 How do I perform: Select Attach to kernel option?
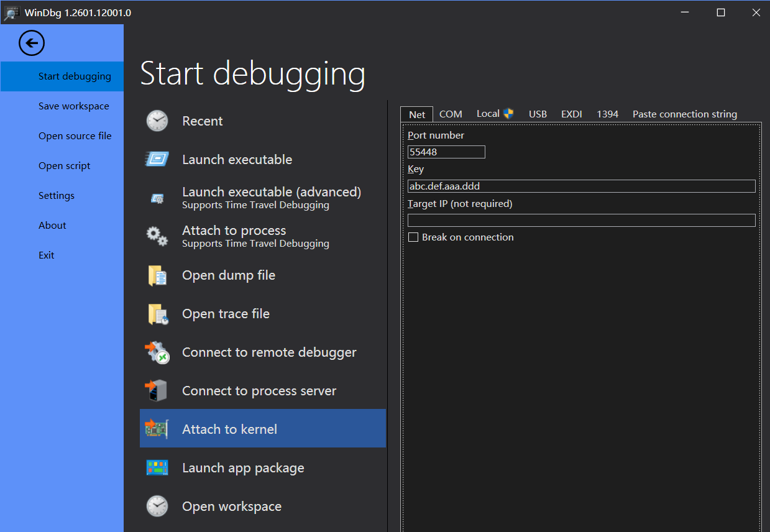click(263, 428)
